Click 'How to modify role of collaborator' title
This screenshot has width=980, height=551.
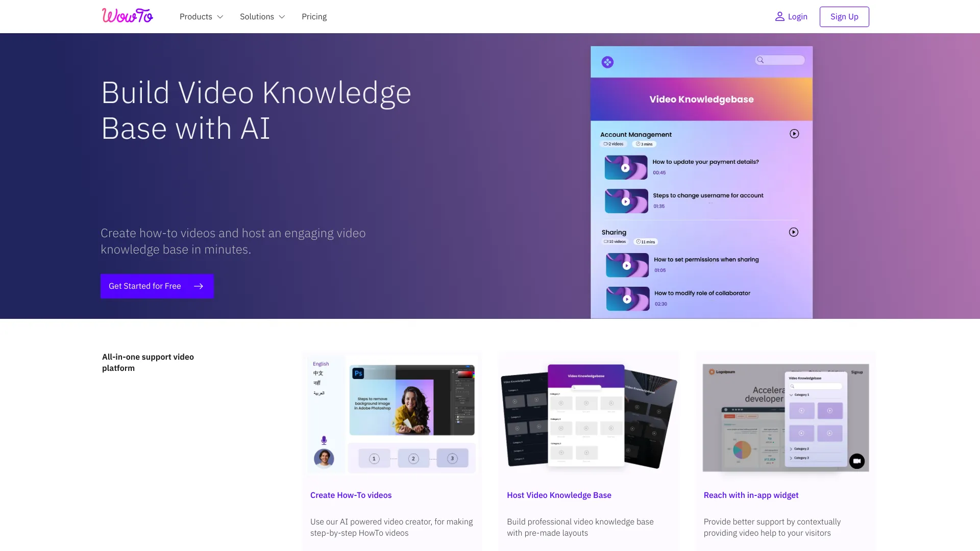pyautogui.click(x=702, y=293)
